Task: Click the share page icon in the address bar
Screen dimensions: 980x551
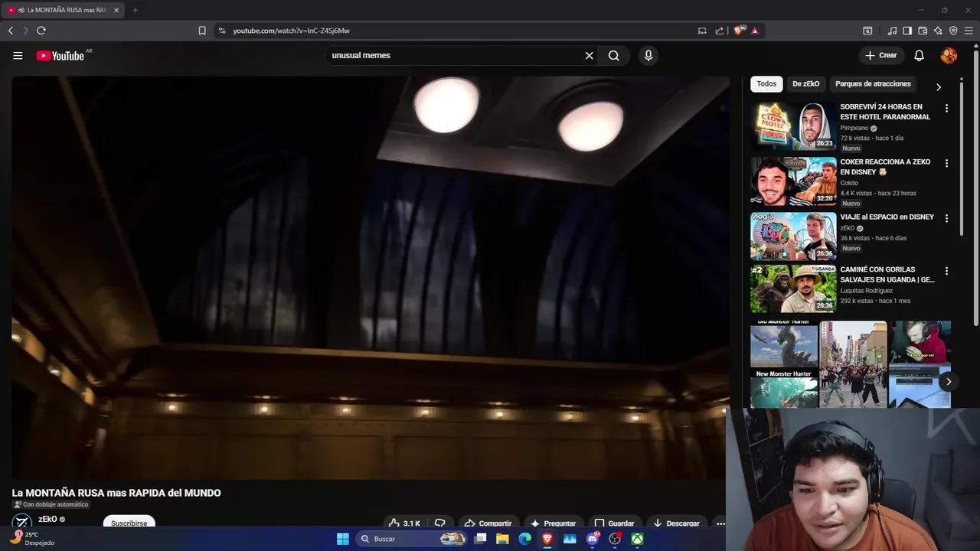Action: pos(719,31)
